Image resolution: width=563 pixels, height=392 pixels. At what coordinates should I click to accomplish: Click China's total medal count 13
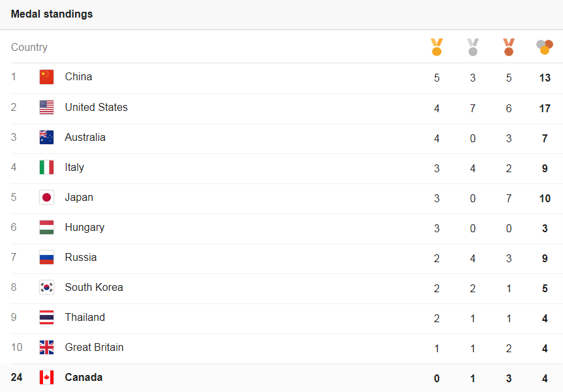[545, 78]
